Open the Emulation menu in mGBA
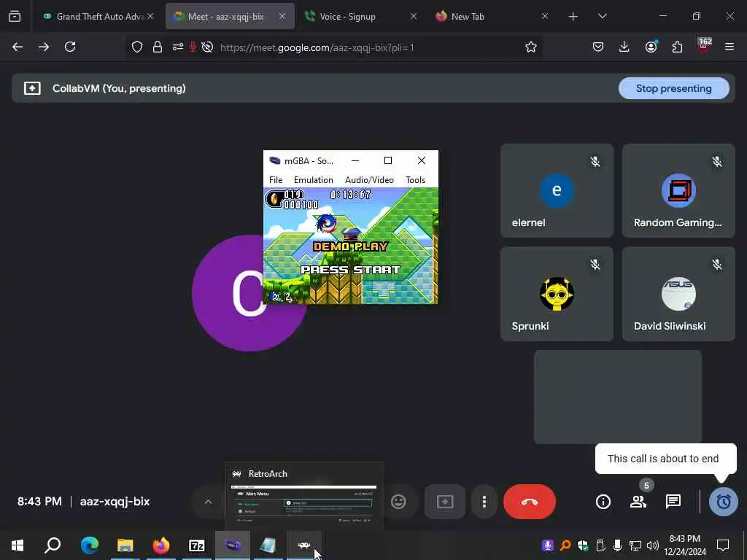The height and width of the screenshot is (560, 747). point(314,180)
